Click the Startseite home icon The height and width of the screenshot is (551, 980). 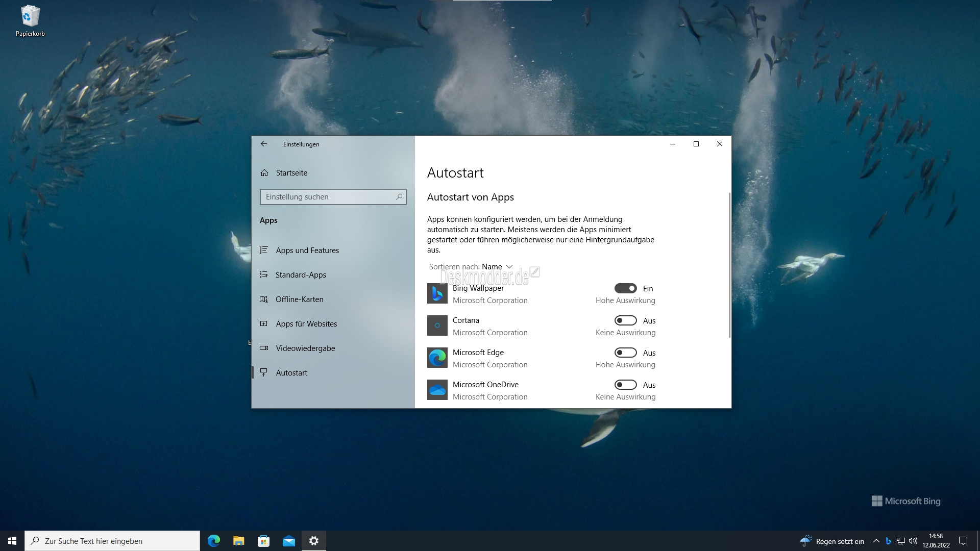coord(264,173)
